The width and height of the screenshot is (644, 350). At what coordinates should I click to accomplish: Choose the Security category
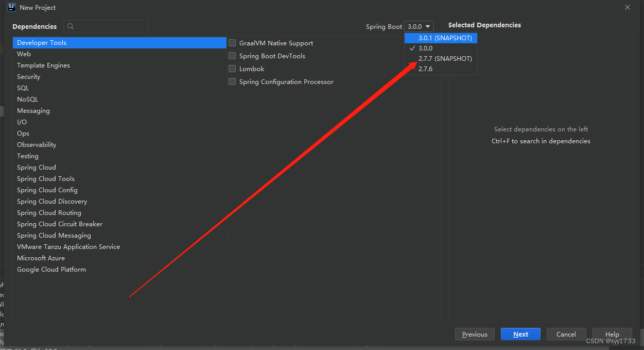pyautogui.click(x=119, y=77)
